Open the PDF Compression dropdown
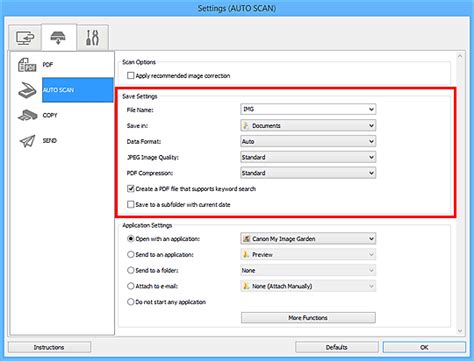Viewport: 474px width, 361px height. click(308, 173)
